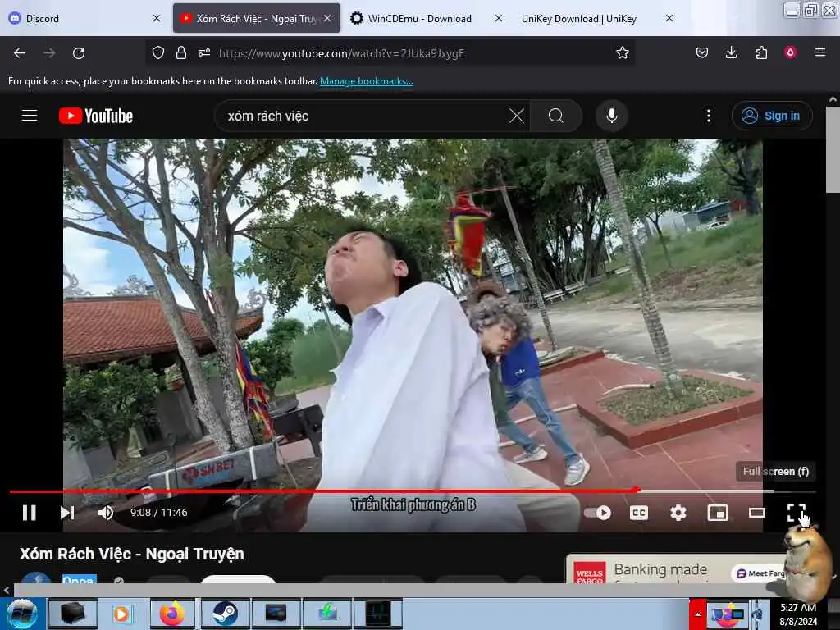Screen dimensions: 840x630
Task: Open the Oppa channel name
Action: pos(80,578)
